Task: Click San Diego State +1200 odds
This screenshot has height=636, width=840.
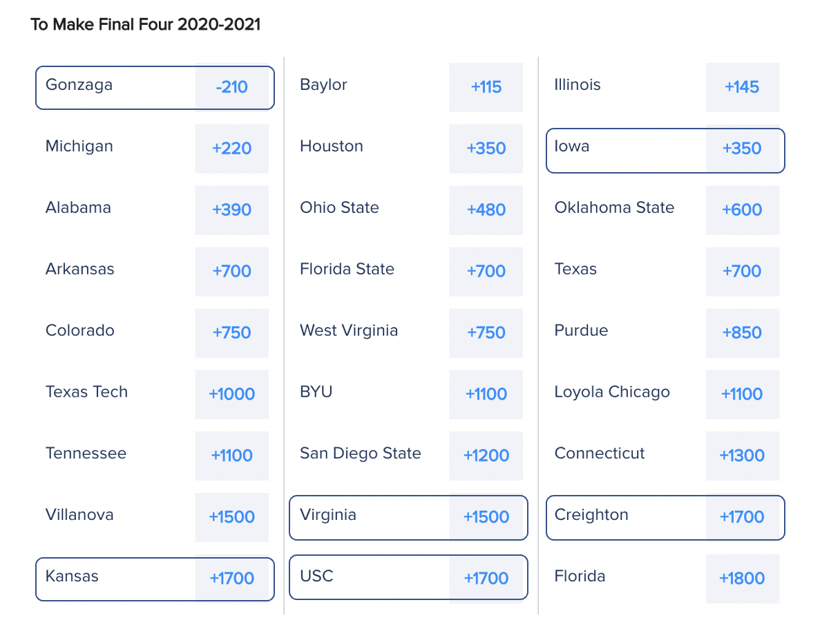Action: [486, 456]
